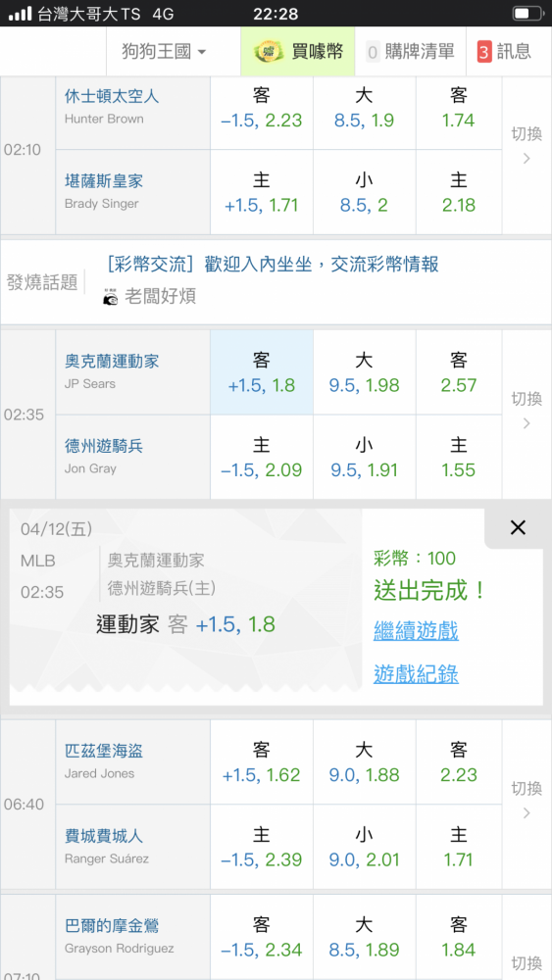Select 小 9.0, 2.01 under bet
Image resolution: width=552 pixels, height=980 pixels.
coord(364,847)
